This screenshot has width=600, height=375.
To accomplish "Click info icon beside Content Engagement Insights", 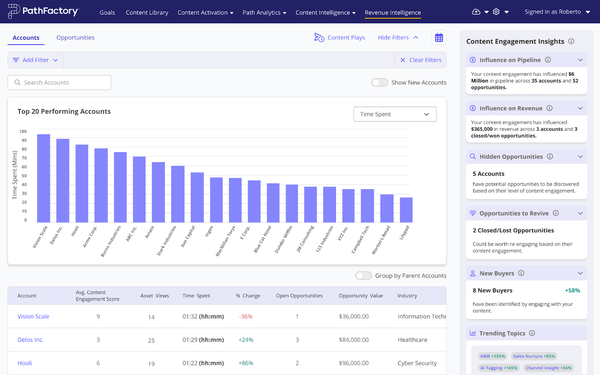I will point(571,41).
